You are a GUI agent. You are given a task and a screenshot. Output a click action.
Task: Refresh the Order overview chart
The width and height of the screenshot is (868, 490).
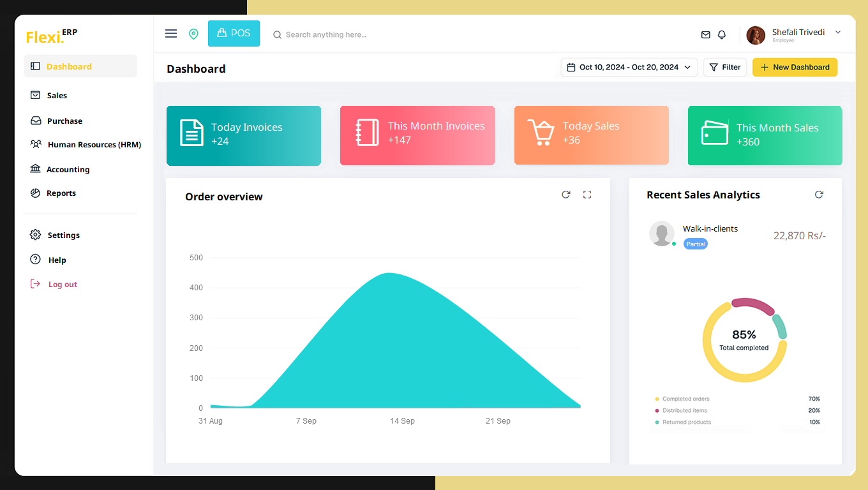point(565,195)
